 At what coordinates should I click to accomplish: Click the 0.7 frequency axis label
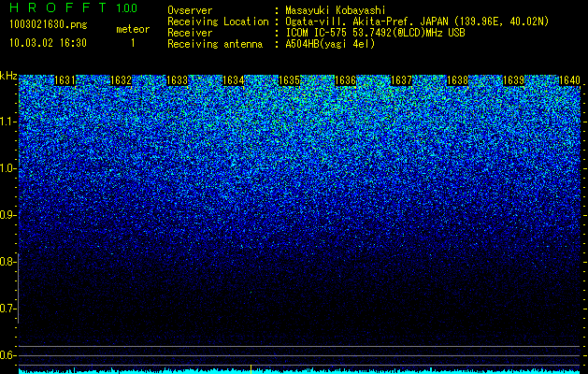(7, 309)
